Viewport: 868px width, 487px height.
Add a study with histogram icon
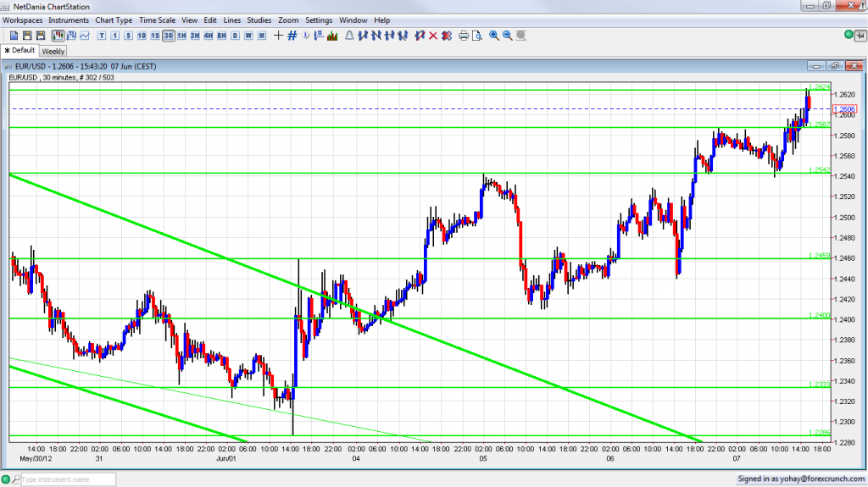tap(332, 36)
